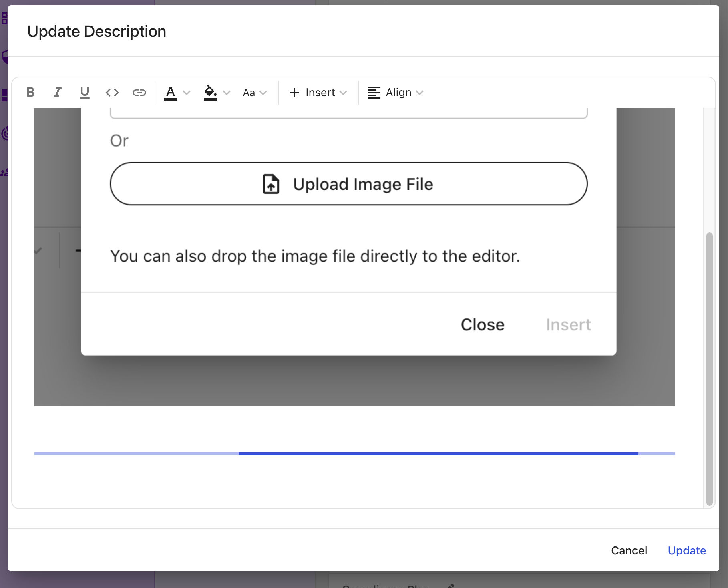Open the Align dropdown menu
Viewport: 728px width, 588px height.
pyautogui.click(x=396, y=93)
